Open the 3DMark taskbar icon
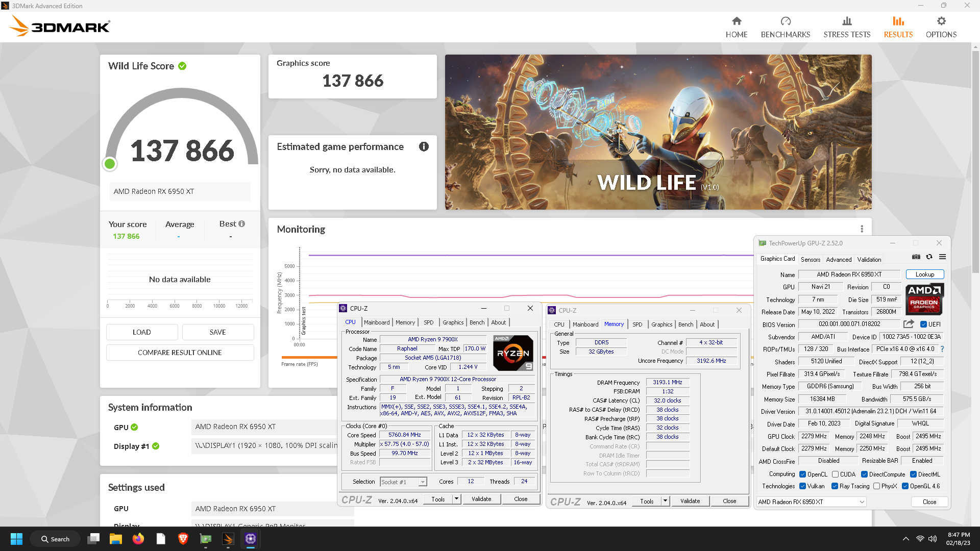980x551 pixels. [228, 539]
